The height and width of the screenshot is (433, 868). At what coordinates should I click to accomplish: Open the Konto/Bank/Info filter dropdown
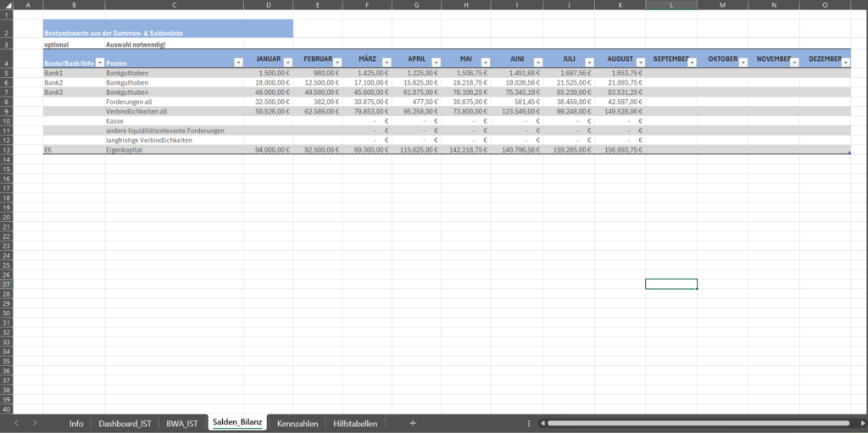(99, 63)
